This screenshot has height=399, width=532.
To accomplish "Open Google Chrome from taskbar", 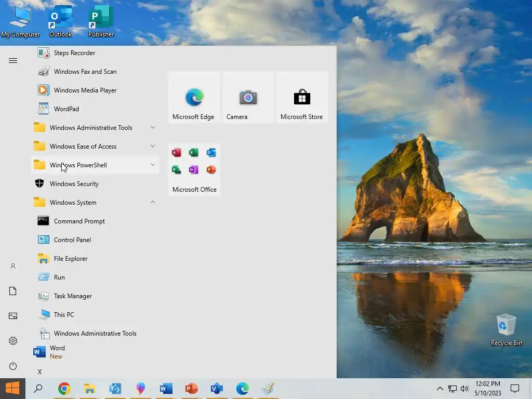I will tap(64, 389).
